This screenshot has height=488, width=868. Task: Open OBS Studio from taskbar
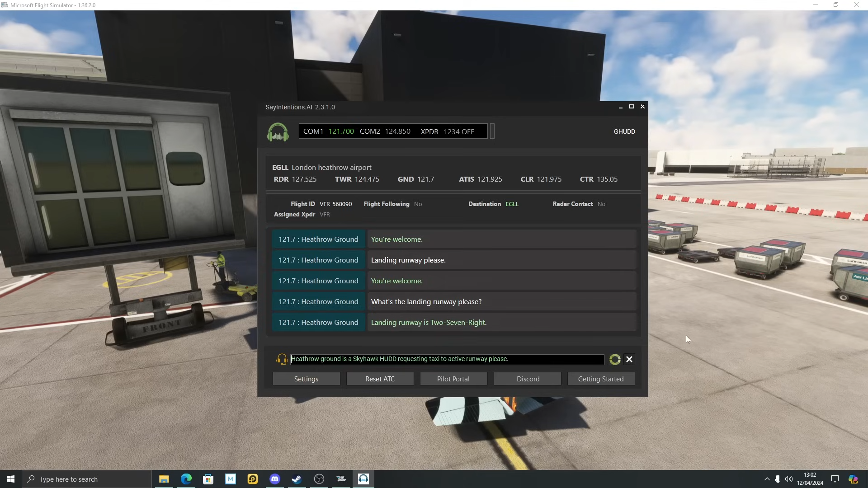click(319, 479)
